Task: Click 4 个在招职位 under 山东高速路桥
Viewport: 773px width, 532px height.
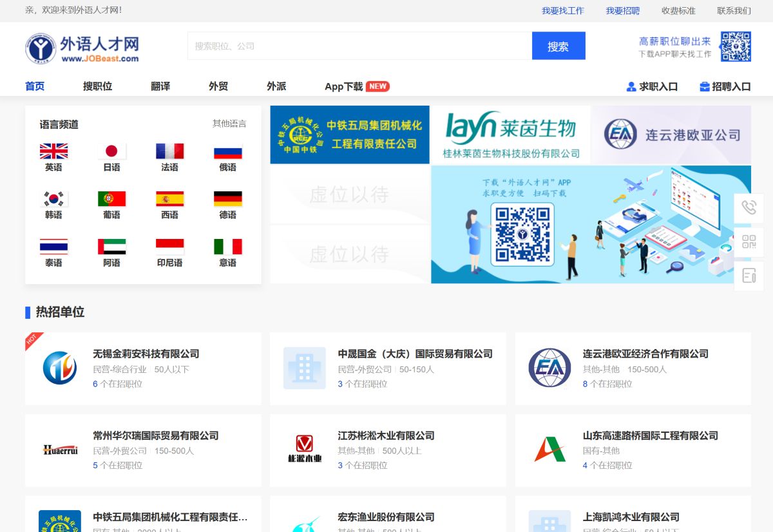Action: [607, 465]
